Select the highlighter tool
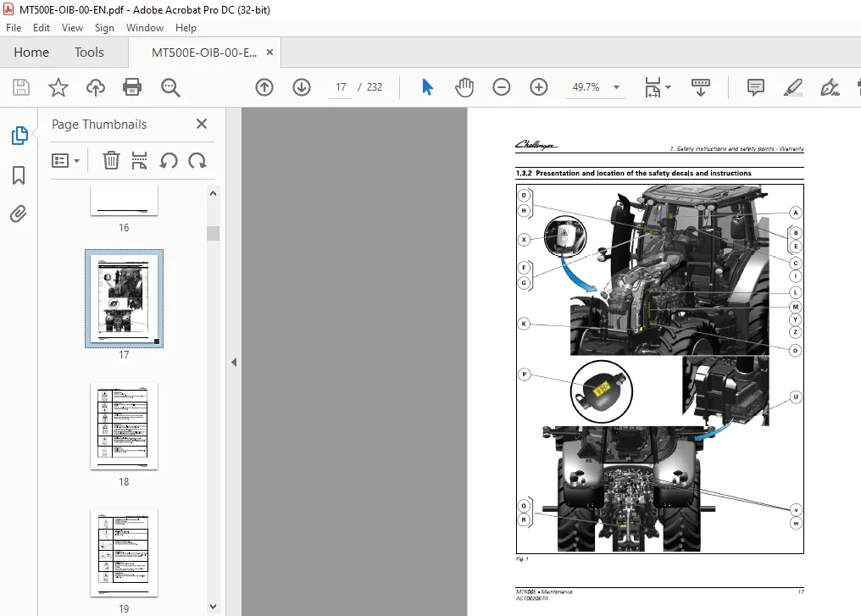This screenshot has height=616, width=861. [793, 87]
